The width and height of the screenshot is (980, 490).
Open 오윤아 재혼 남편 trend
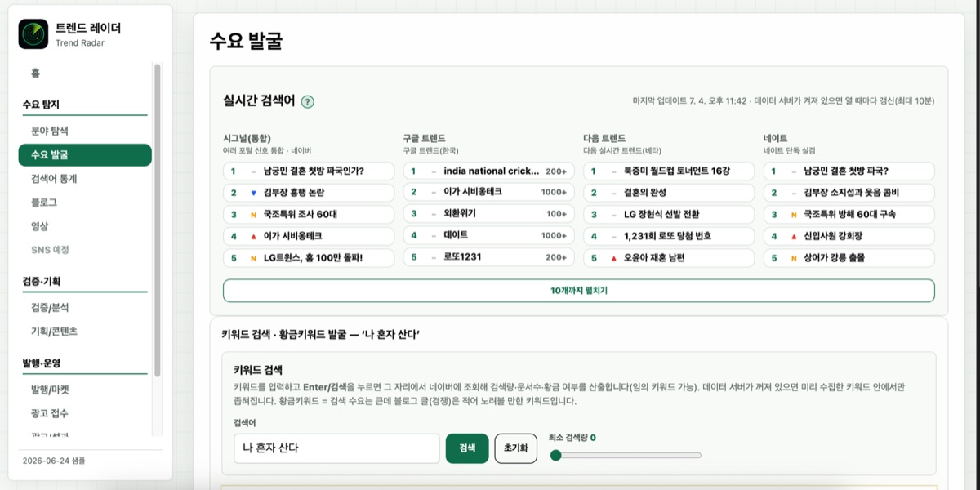(x=669, y=258)
